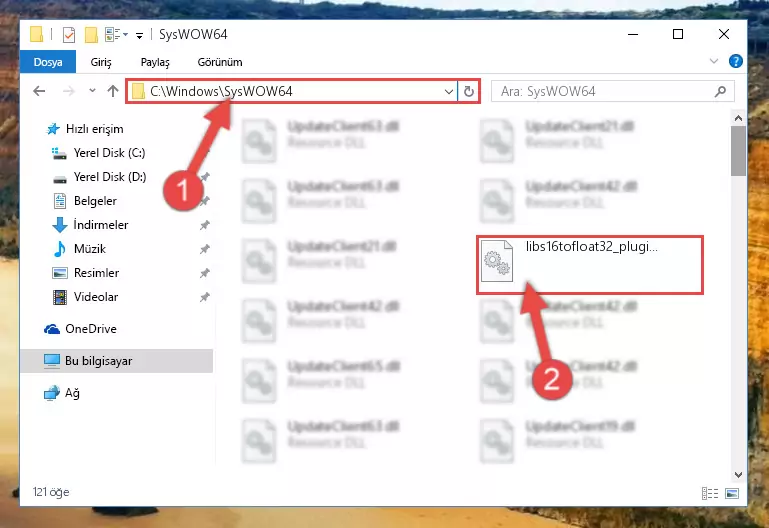
Task: Maximize the SysWOW64 window
Action: point(678,34)
